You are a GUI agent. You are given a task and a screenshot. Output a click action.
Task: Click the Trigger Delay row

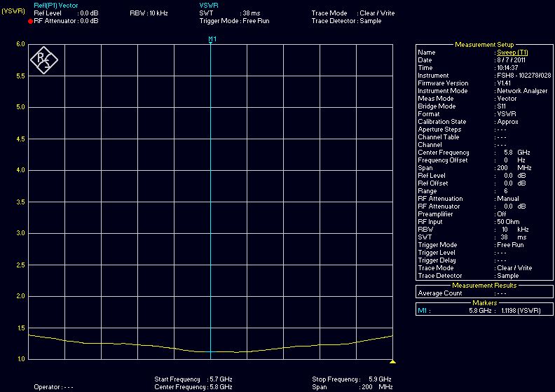484,260
